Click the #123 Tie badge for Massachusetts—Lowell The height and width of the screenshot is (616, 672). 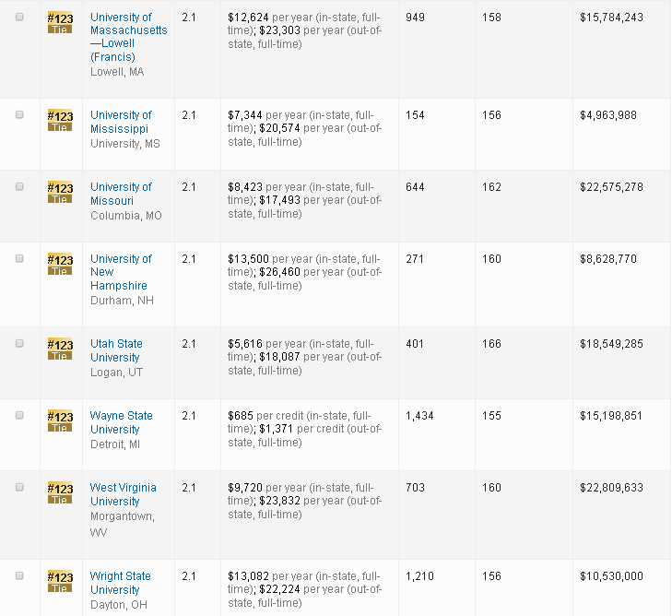click(60, 22)
